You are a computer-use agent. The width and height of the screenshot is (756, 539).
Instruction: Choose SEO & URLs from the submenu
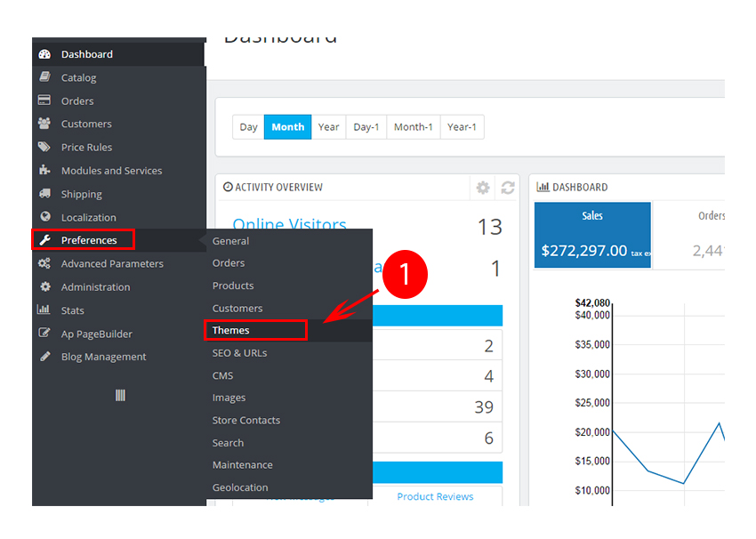click(239, 353)
